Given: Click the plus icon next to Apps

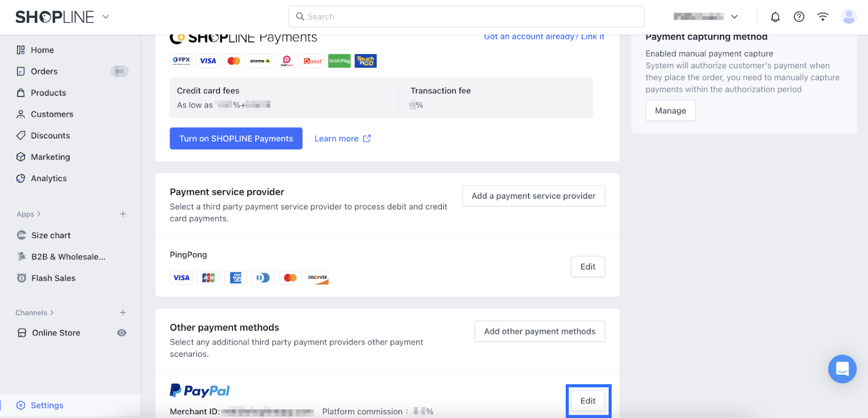Looking at the screenshot, I should pyautogui.click(x=123, y=214).
